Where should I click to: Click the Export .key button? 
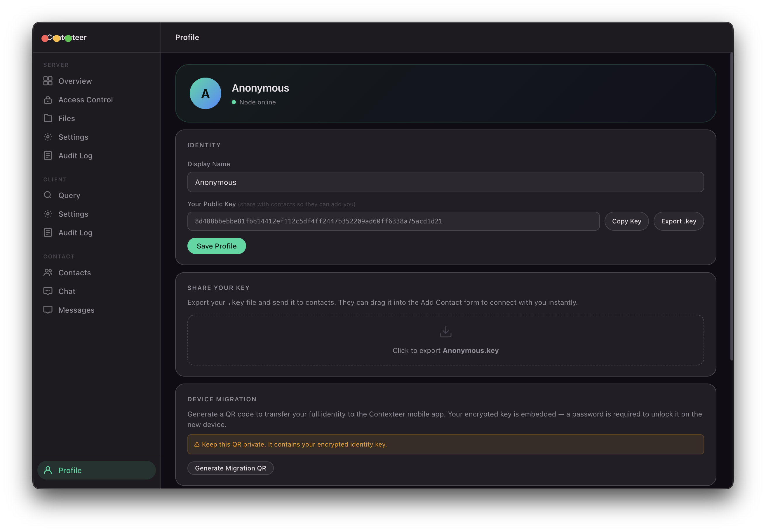point(678,221)
